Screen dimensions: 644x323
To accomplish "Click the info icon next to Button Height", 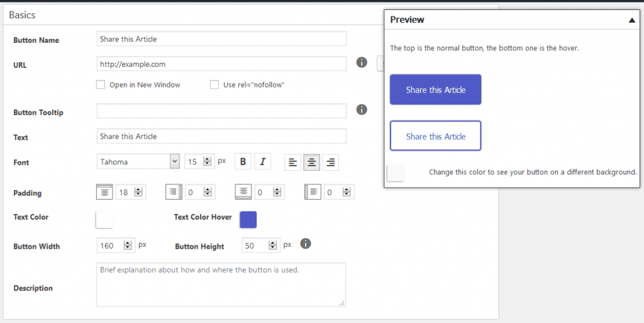I will click(306, 244).
